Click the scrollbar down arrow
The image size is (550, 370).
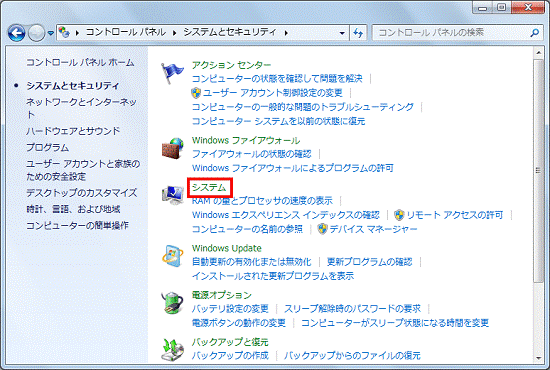538,358
